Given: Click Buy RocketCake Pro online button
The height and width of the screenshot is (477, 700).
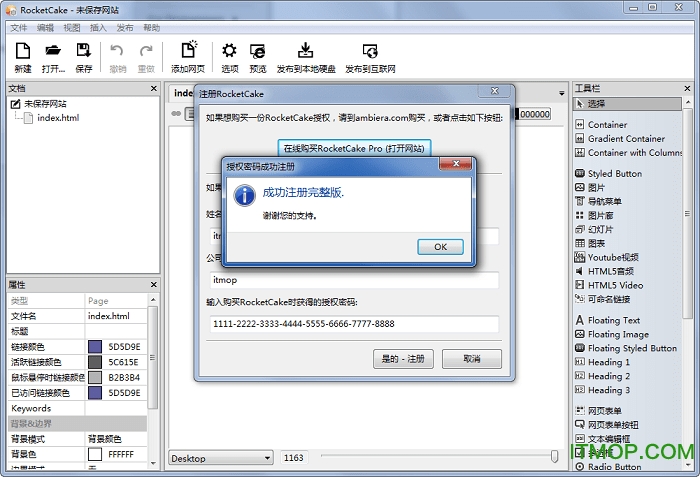Looking at the screenshot, I should 354,148.
